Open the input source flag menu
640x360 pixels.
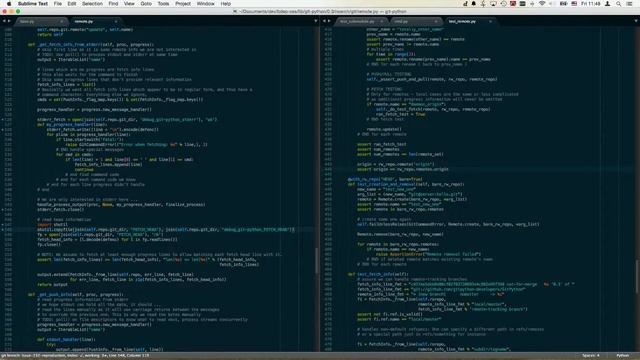point(574,4)
